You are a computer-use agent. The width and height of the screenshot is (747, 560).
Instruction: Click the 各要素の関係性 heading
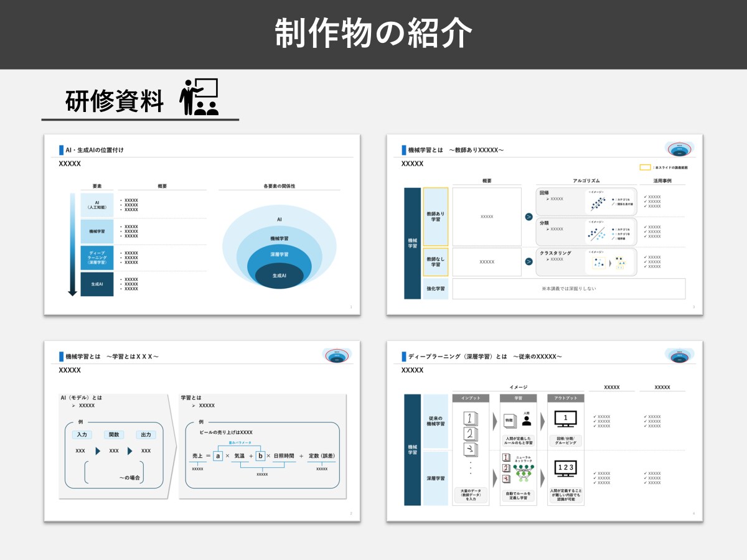280,186
